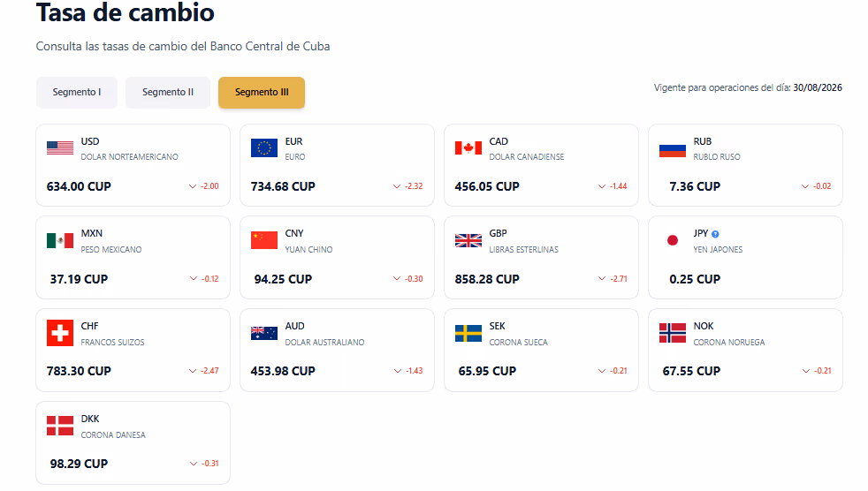
Task: Click the Japanese flag for JPY
Action: pyautogui.click(x=673, y=240)
